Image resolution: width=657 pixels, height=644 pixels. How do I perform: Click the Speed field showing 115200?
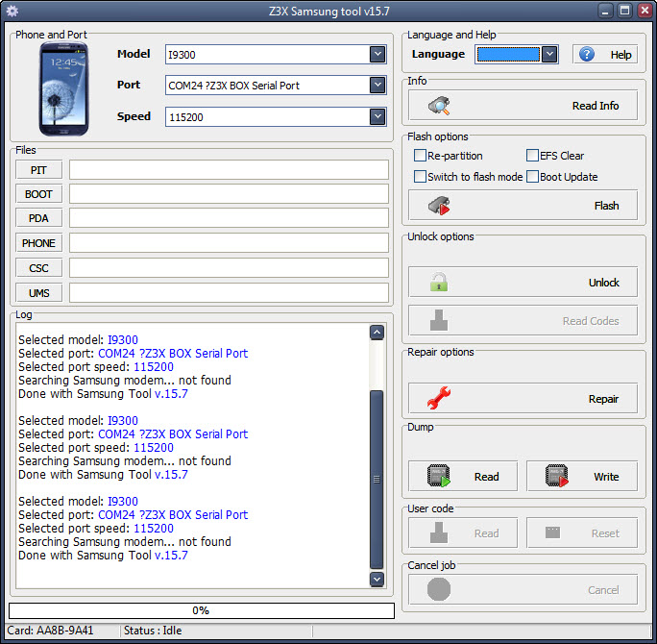tap(276, 116)
